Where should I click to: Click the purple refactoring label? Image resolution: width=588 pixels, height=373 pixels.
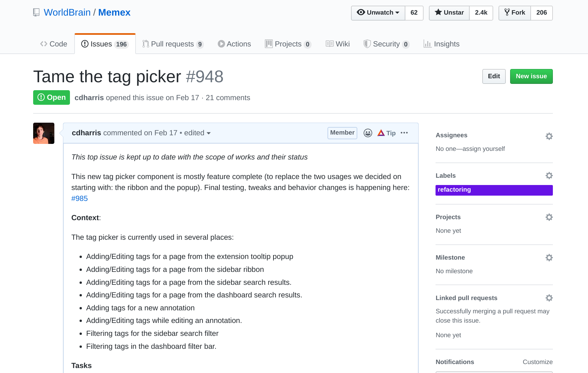click(494, 190)
